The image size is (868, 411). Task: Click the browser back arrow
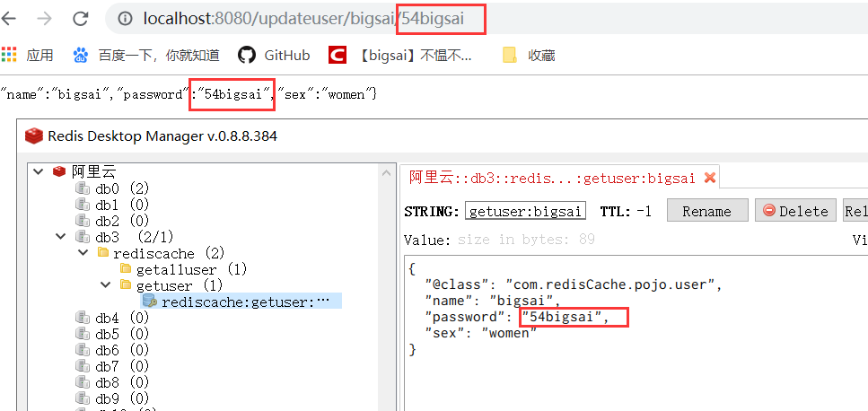click(x=9, y=19)
